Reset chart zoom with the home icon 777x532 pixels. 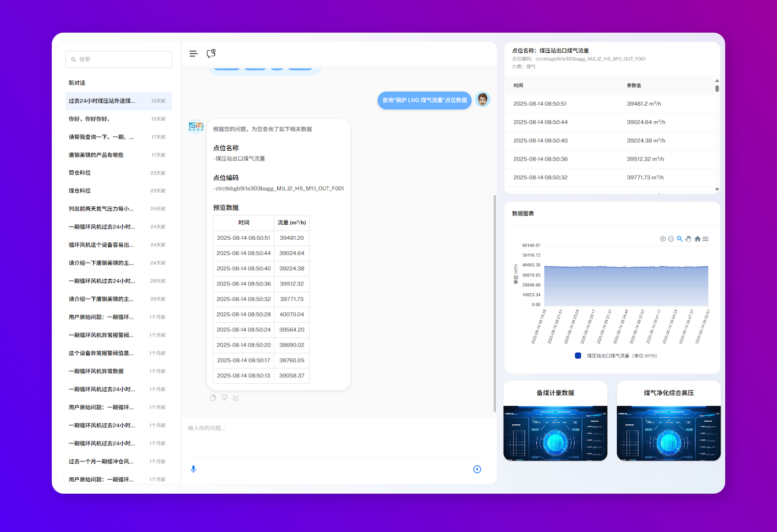point(697,239)
